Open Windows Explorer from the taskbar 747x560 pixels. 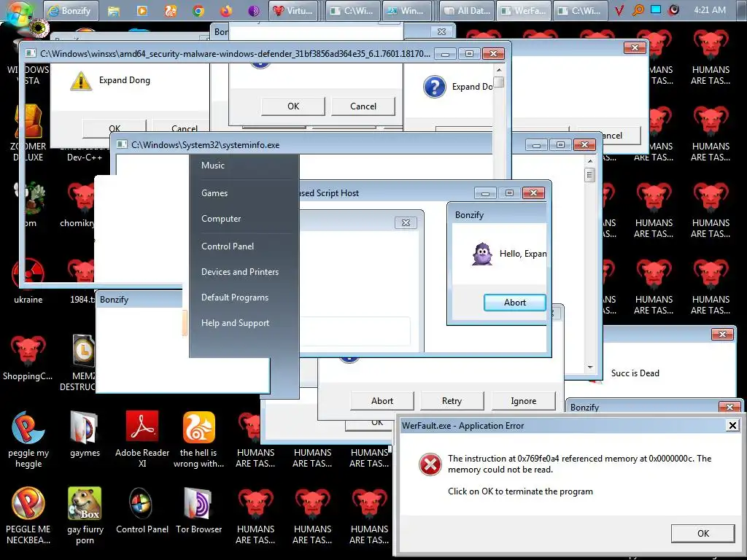113,10
